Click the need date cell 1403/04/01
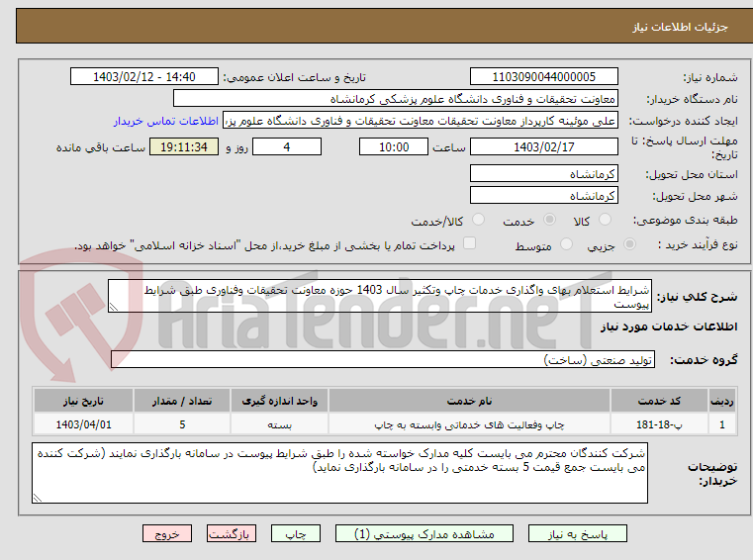This screenshot has height=560, width=753. tap(83, 424)
